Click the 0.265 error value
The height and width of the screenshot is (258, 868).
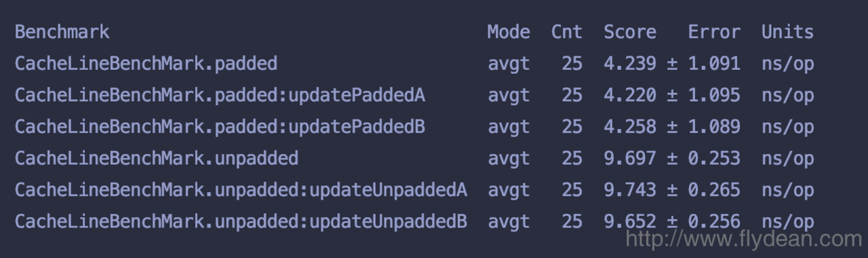pyautogui.click(x=714, y=189)
